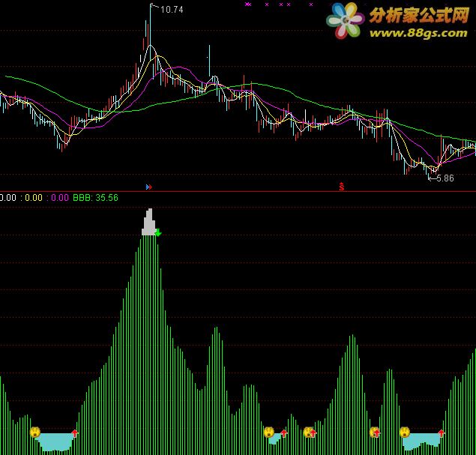Click the 5.86 low price label

pyautogui.click(x=445, y=178)
